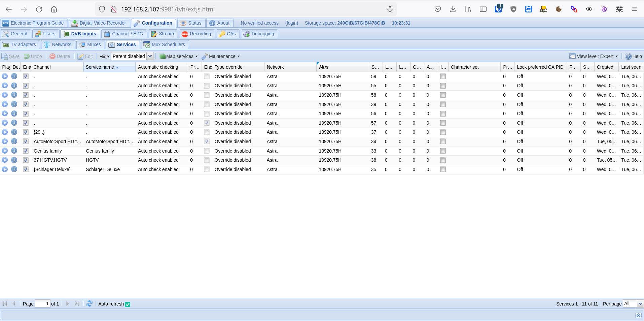The image size is (644, 321).
Task: Click the page number input field
Action: pos(43,303)
